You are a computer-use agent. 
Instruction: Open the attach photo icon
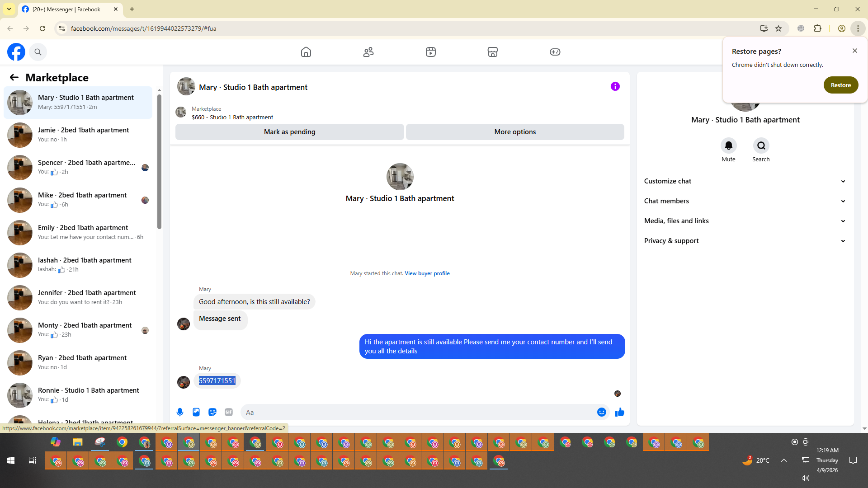pyautogui.click(x=196, y=412)
